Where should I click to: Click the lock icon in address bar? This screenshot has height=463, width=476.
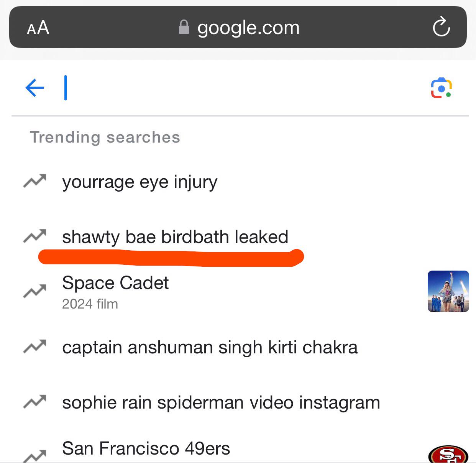tap(184, 28)
